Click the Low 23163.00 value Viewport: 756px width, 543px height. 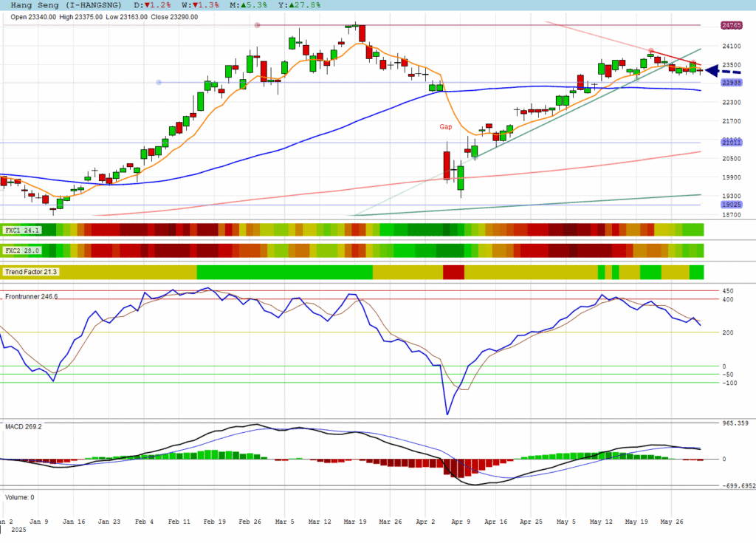(127, 17)
